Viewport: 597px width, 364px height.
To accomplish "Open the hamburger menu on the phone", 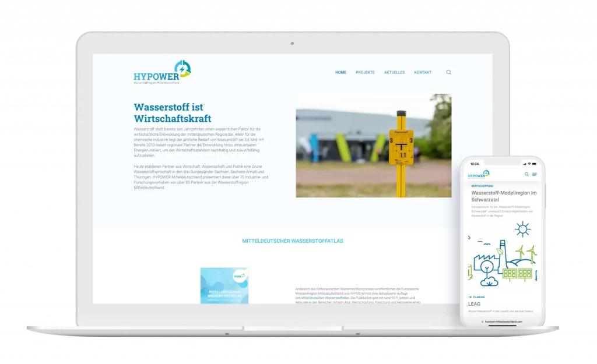I will pyautogui.click(x=535, y=174).
